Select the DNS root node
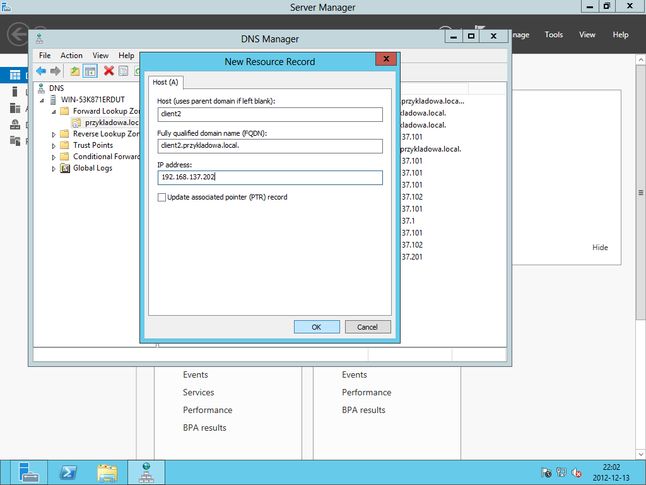646x485 pixels. coord(56,88)
